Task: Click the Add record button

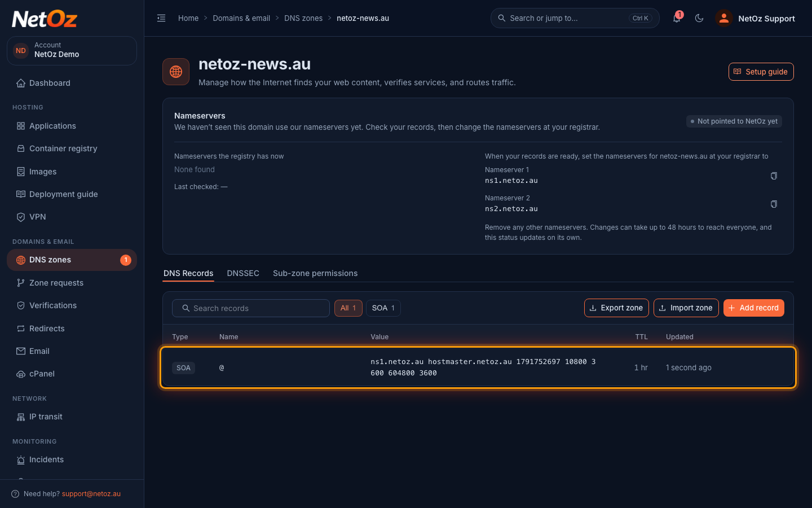Action: (754, 308)
